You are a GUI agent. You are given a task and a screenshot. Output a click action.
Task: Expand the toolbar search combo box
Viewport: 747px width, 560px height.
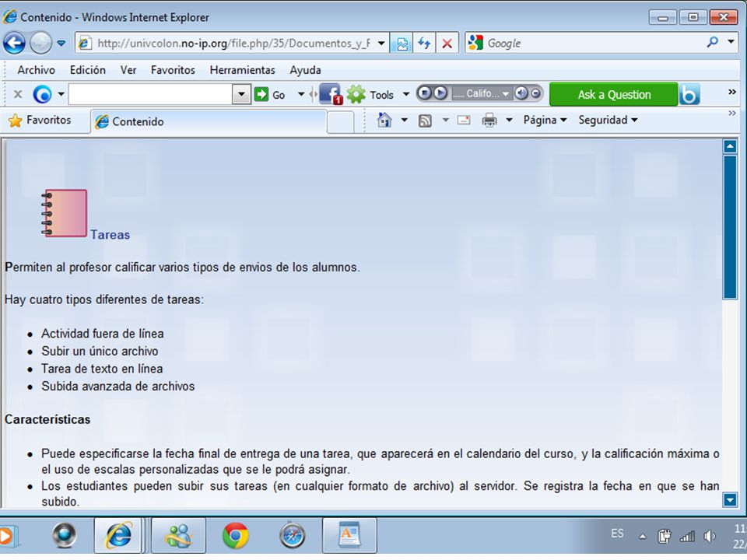(x=241, y=94)
